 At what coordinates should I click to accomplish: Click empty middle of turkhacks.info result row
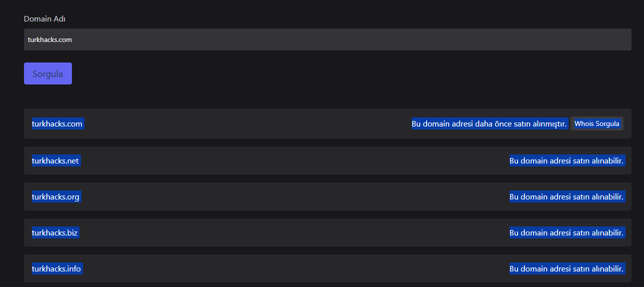click(x=295, y=268)
